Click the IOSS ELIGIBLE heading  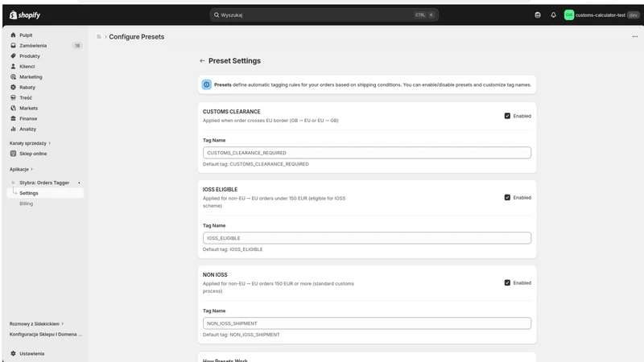point(220,189)
